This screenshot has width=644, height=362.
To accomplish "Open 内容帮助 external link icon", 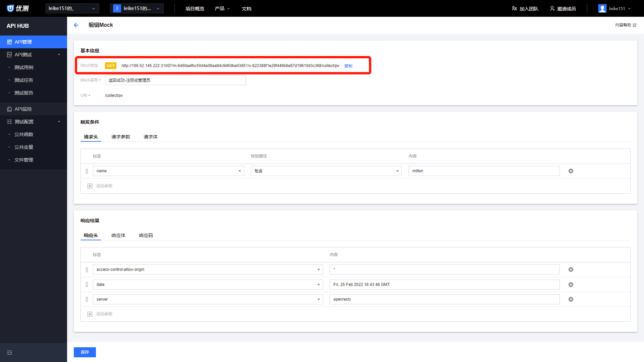I will point(635,25).
